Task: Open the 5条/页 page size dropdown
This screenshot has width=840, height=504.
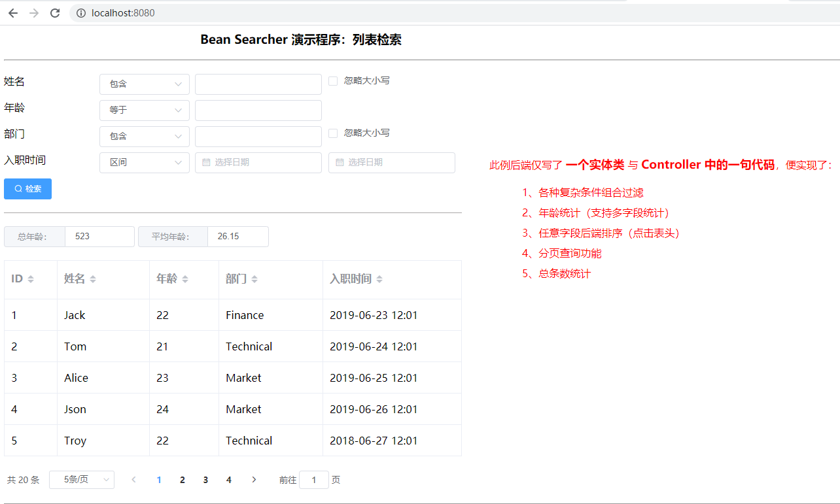Action: pos(82,480)
